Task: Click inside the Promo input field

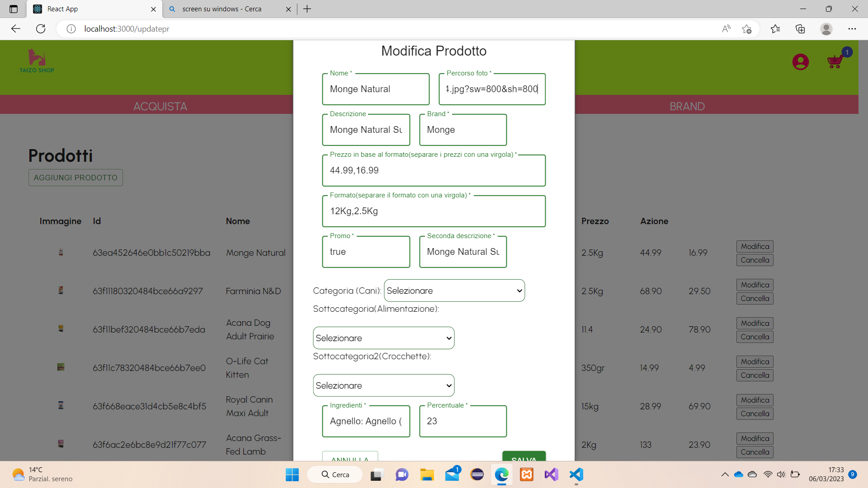Action: [x=366, y=252]
